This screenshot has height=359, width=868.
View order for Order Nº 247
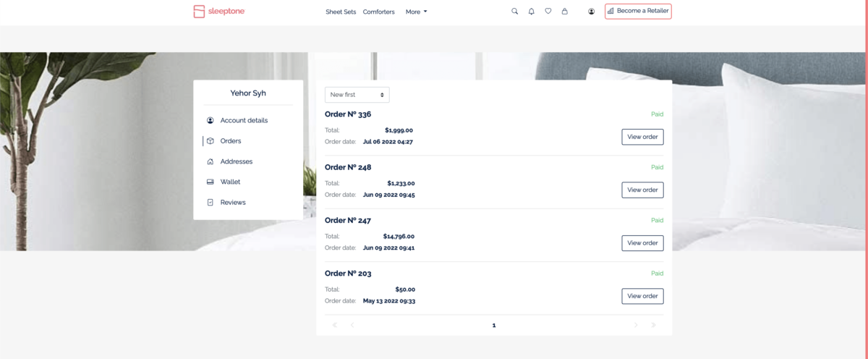click(642, 242)
